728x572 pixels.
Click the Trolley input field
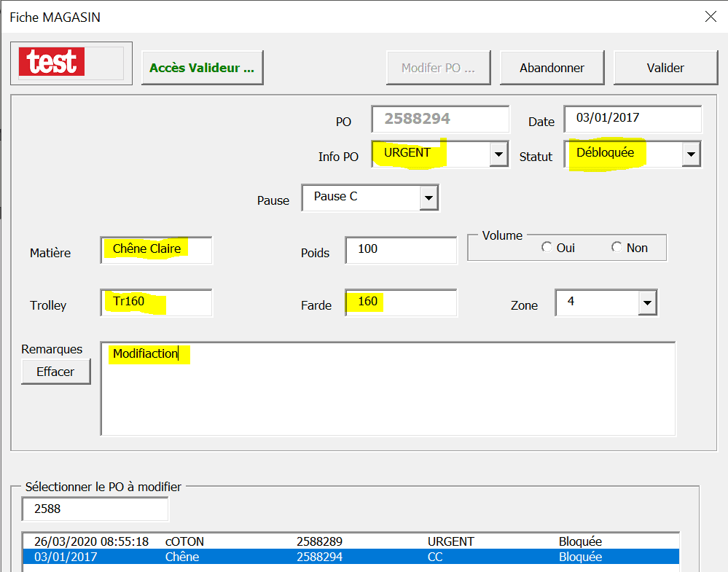tap(157, 302)
